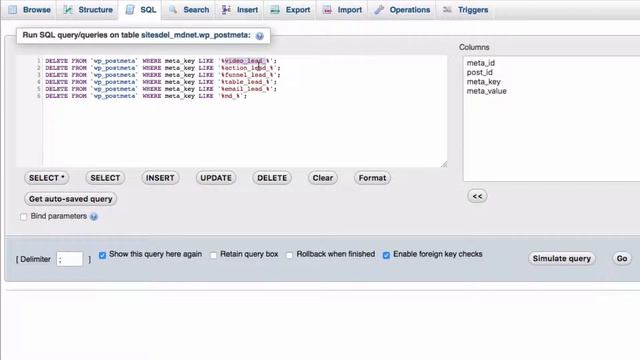Open the Browse tab
The width and height of the screenshot is (640, 360).
[29, 9]
